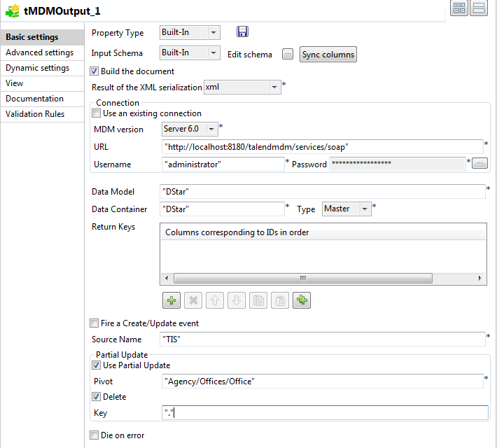Viewport: 497px width, 448px height.
Task: Click the copy rows icon under Return Keys
Action: (x=258, y=300)
